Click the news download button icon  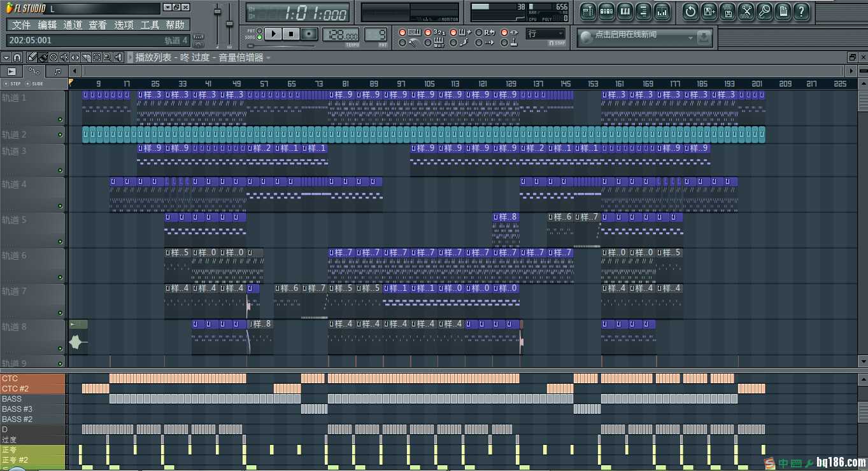(704, 38)
